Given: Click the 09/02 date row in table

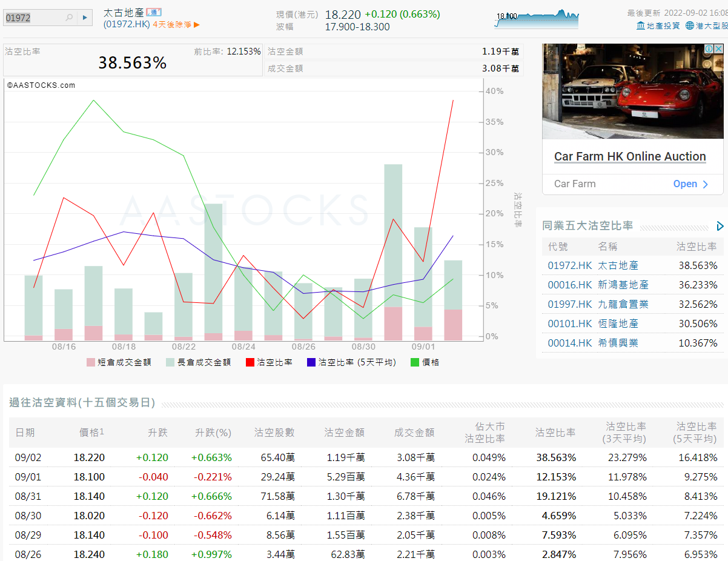Looking at the screenshot, I should click(x=366, y=457).
